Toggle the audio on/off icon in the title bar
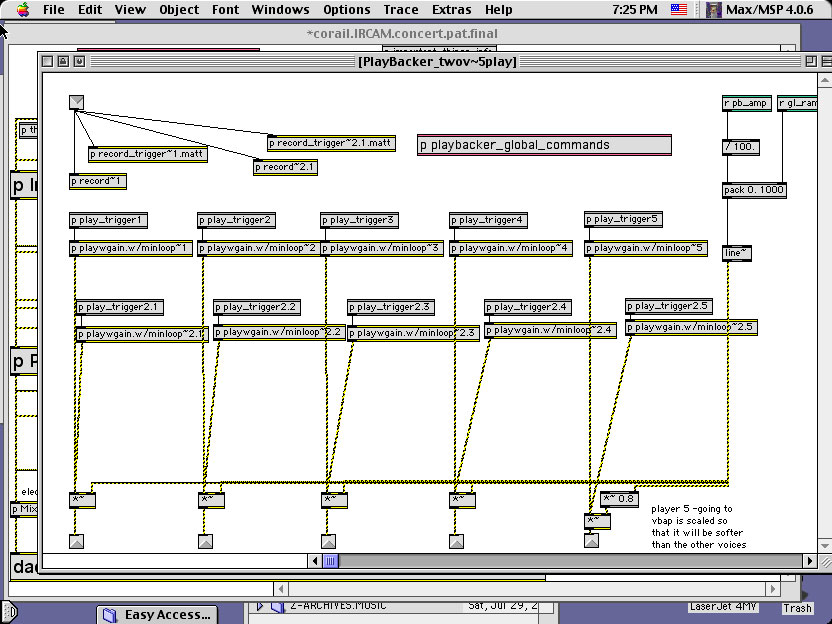 (79, 61)
